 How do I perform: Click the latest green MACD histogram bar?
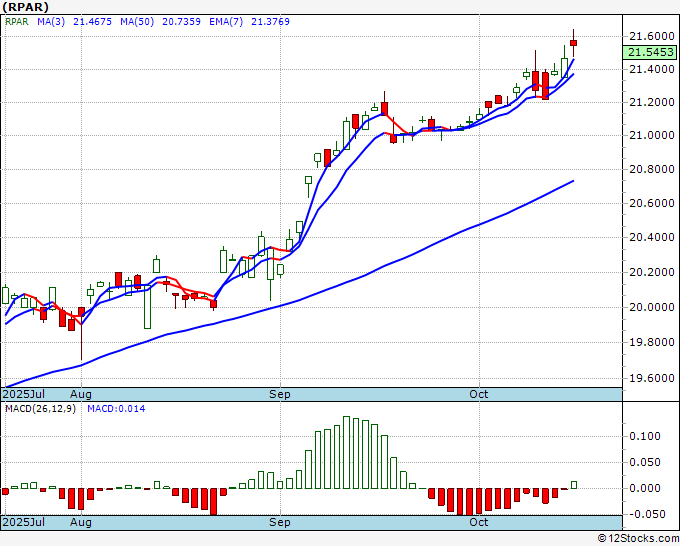(x=574, y=485)
